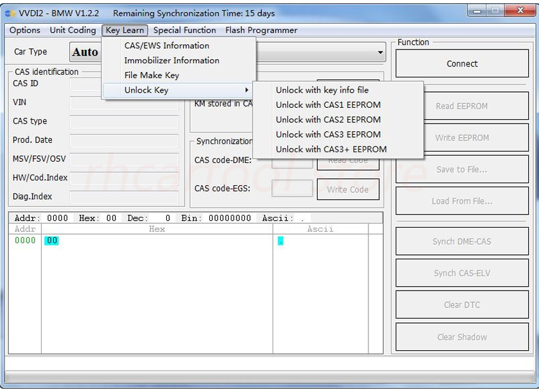Click the VIN input field

124,103
